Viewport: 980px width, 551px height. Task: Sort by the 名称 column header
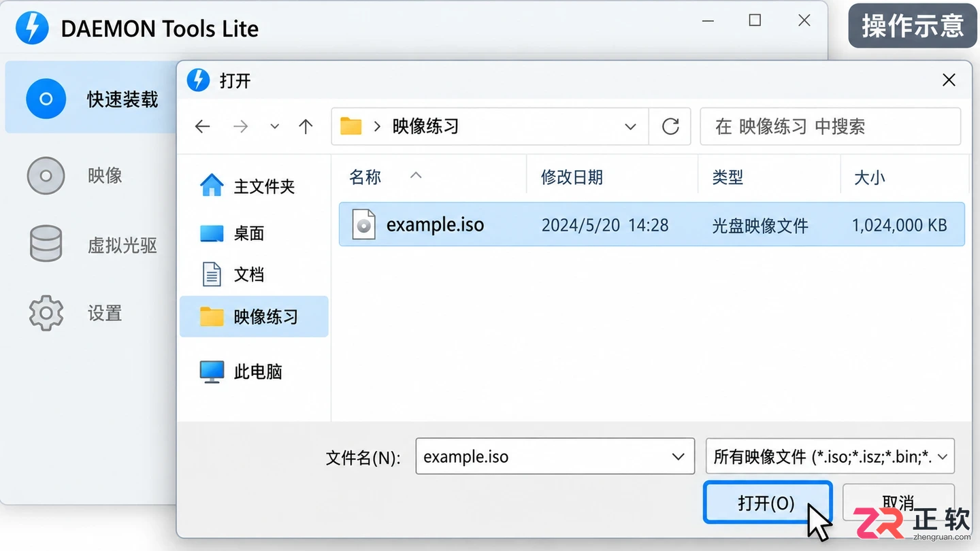[365, 178]
